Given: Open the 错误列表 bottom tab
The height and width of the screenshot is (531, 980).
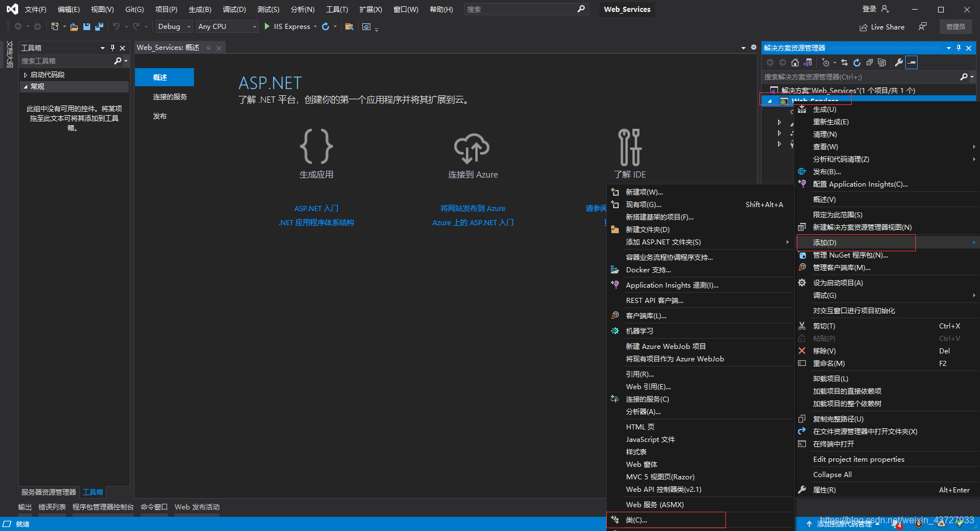Looking at the screenshot, I should (52, 507).
